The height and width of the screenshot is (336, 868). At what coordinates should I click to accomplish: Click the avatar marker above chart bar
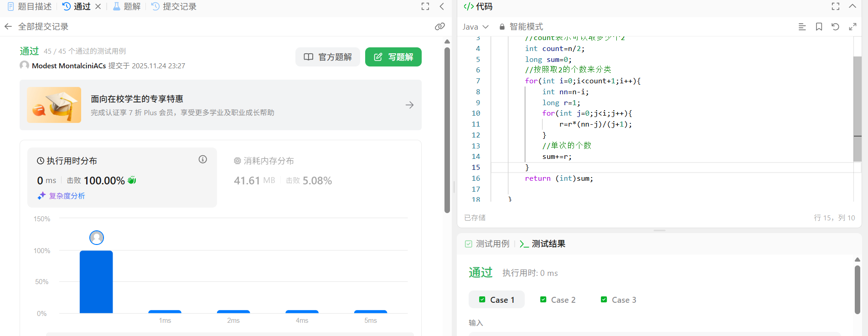[97, 238]
